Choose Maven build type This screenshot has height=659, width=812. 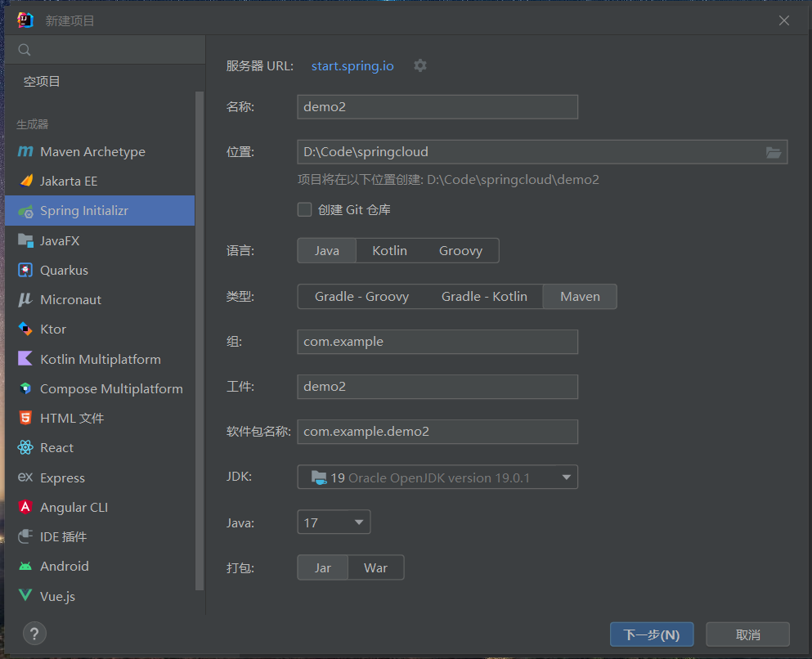tap(580, 297)
